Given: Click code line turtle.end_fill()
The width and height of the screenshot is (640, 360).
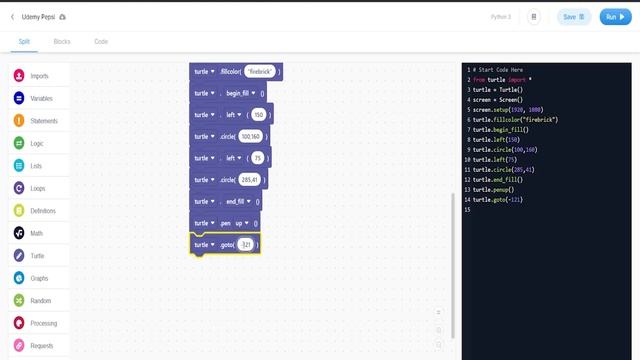Looking at the screenshot, I should tap(498, 180).
